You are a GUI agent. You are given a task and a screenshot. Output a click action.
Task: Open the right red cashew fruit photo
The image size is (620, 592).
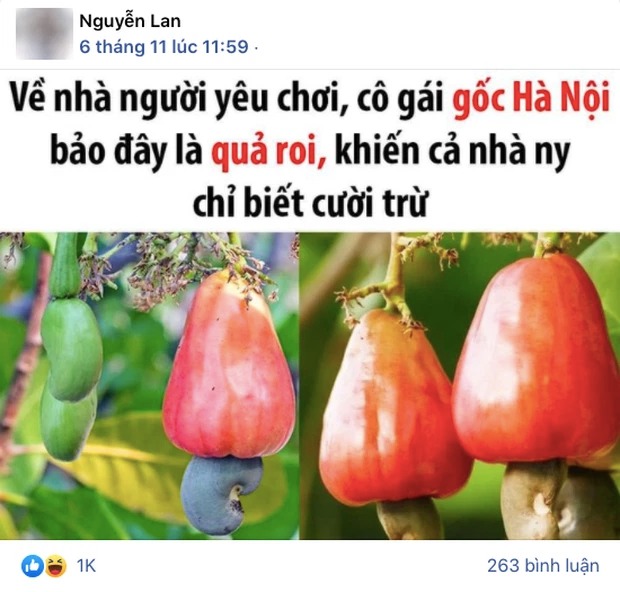(460, 386)
